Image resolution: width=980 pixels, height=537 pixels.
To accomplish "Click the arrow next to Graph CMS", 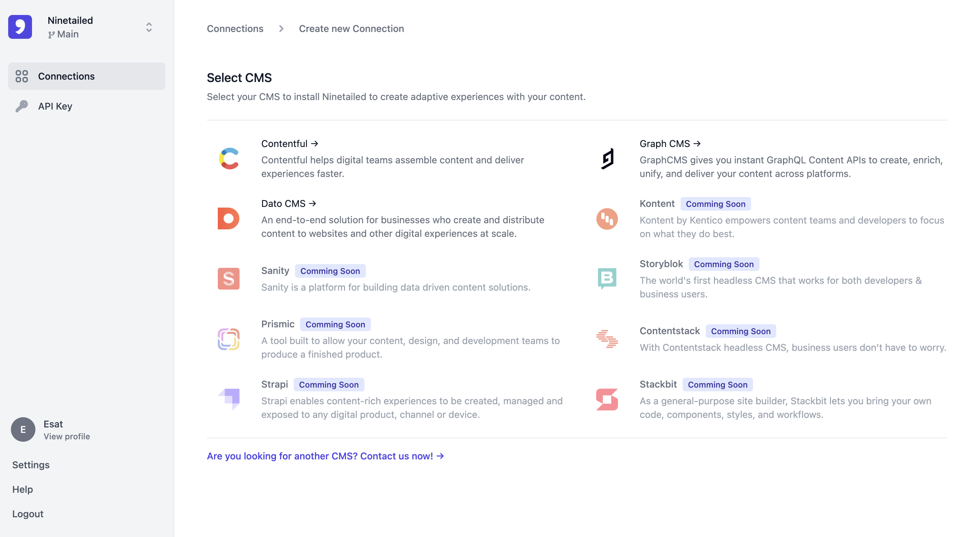I will [697, 144].
